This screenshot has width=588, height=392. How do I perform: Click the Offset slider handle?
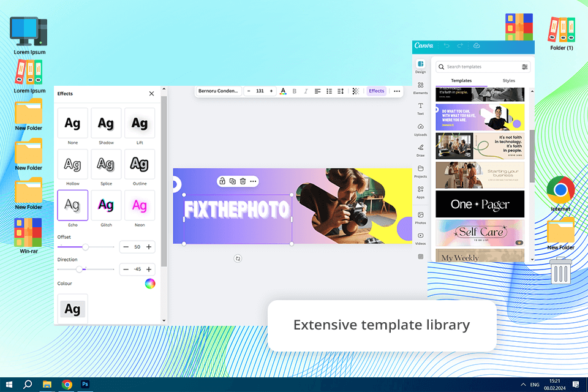tap(86, 247)
